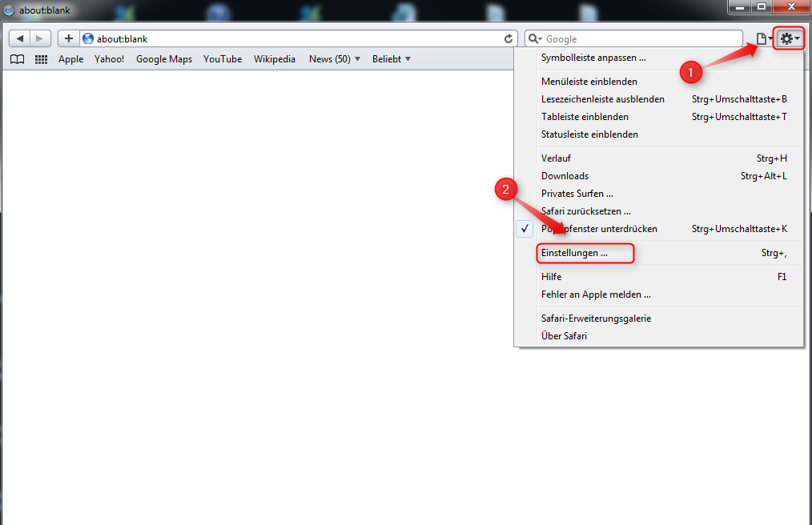Open the Wikipedia bookmark

click(275, 59)
